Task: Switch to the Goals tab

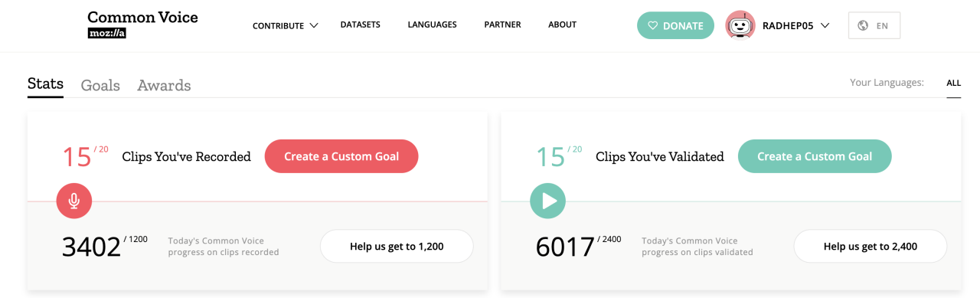Action: pos(100,85)
